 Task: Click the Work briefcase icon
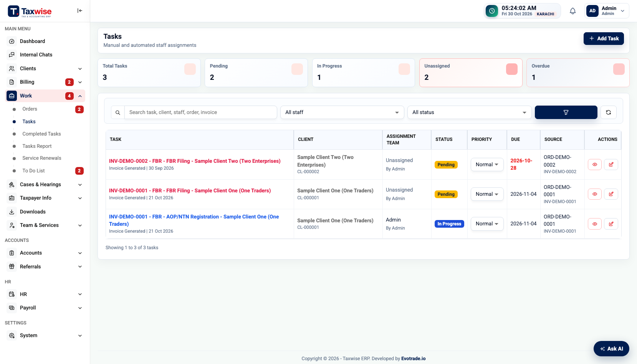pos(12,96)
